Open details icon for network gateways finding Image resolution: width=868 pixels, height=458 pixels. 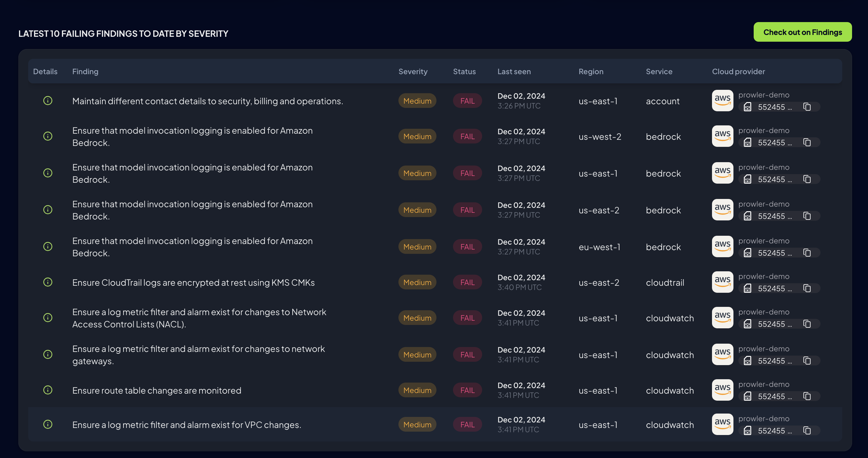48,355
